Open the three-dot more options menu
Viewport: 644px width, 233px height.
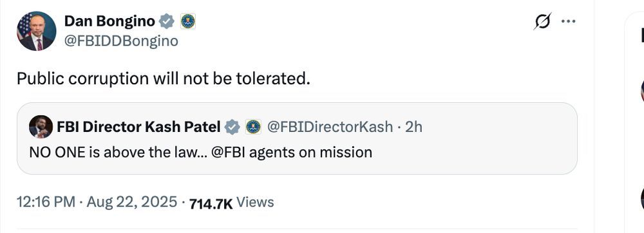[569, 21]
